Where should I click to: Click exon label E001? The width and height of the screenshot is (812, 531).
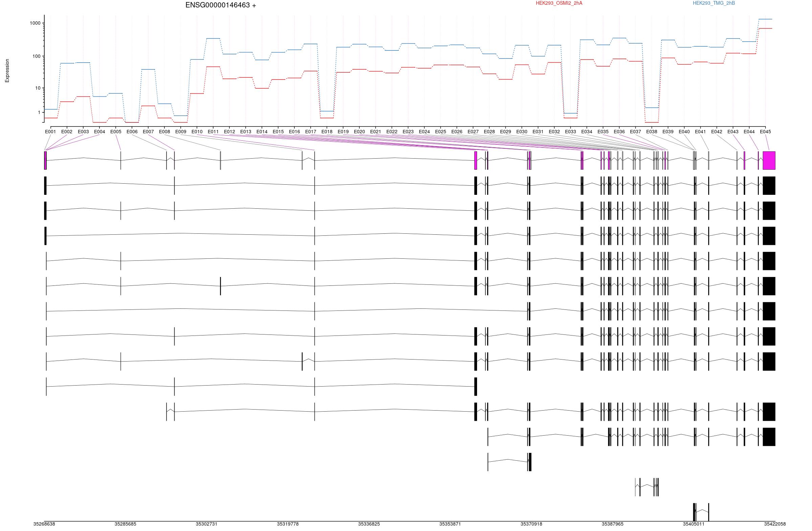(x=50, y=132)
